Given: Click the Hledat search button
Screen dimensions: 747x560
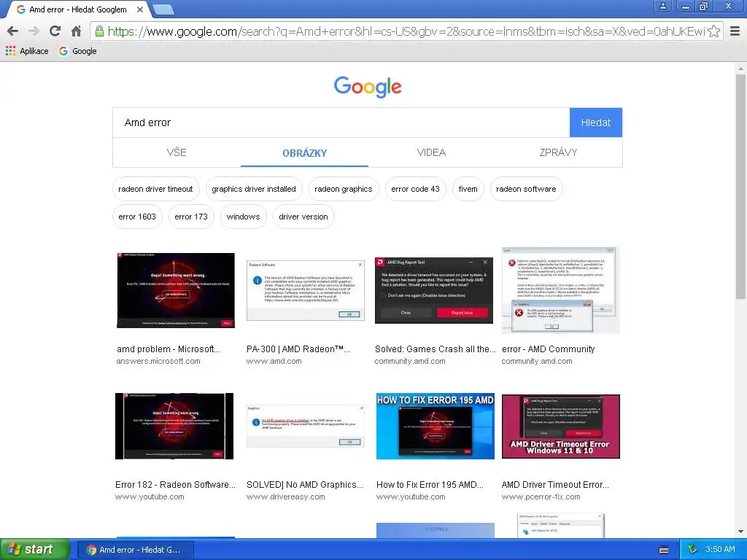Looking at the screenshot, I should pos(595,122).
